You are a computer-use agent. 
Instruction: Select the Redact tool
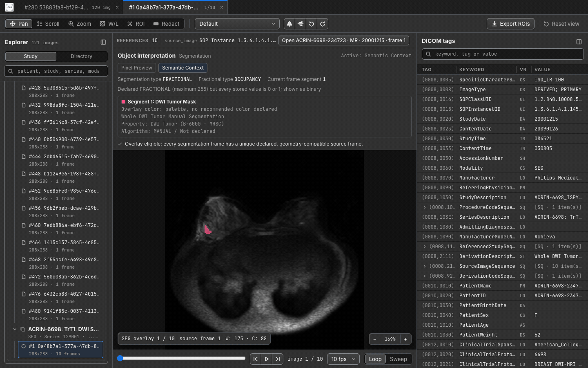[x=166, y=24]
